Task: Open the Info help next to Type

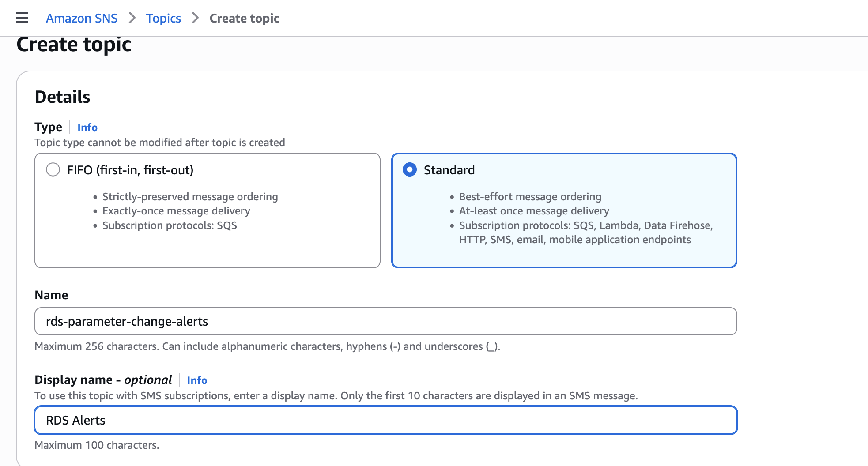Action: click(x=87, y=127)
